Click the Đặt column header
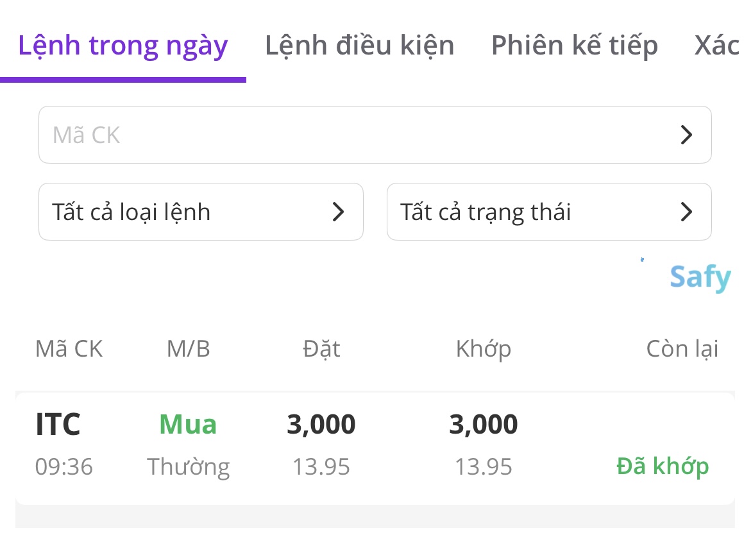 click(x=321, y=349)
